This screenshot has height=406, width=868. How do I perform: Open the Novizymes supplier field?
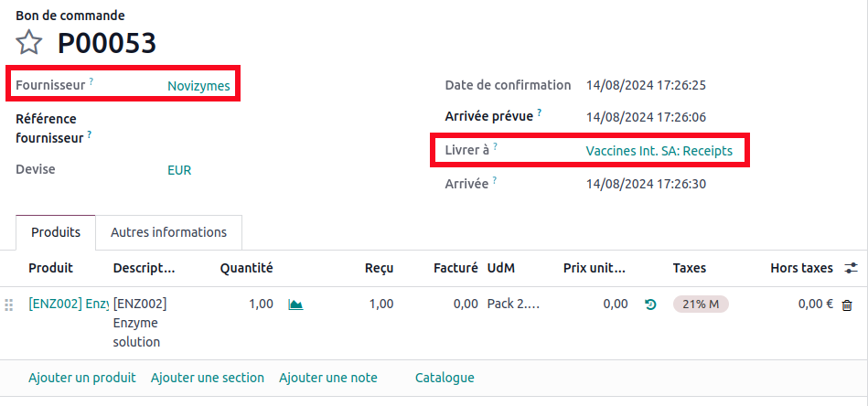[x=198, y=86]
